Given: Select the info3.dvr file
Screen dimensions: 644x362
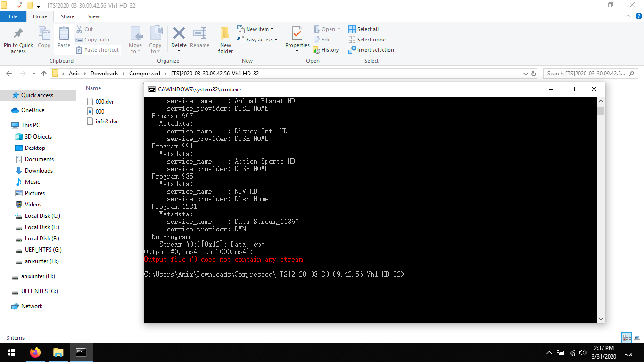Looking at the screenshot, I should 107,122.
